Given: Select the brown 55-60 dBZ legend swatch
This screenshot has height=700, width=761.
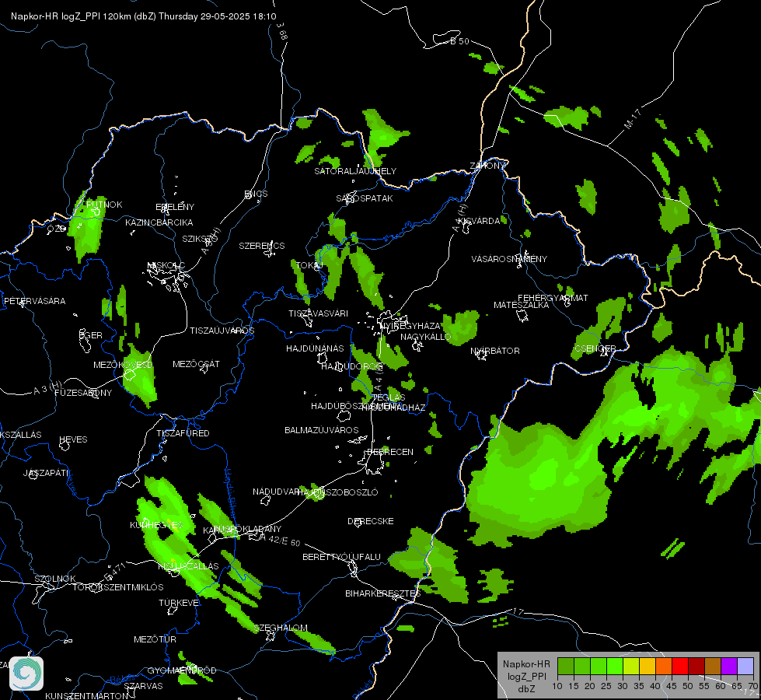Looking at the screenshot, I should tap(713, 667).
